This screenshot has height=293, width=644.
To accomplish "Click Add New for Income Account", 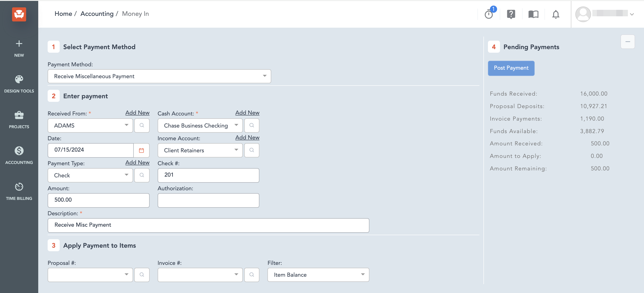I will click(x=247, y=137).
